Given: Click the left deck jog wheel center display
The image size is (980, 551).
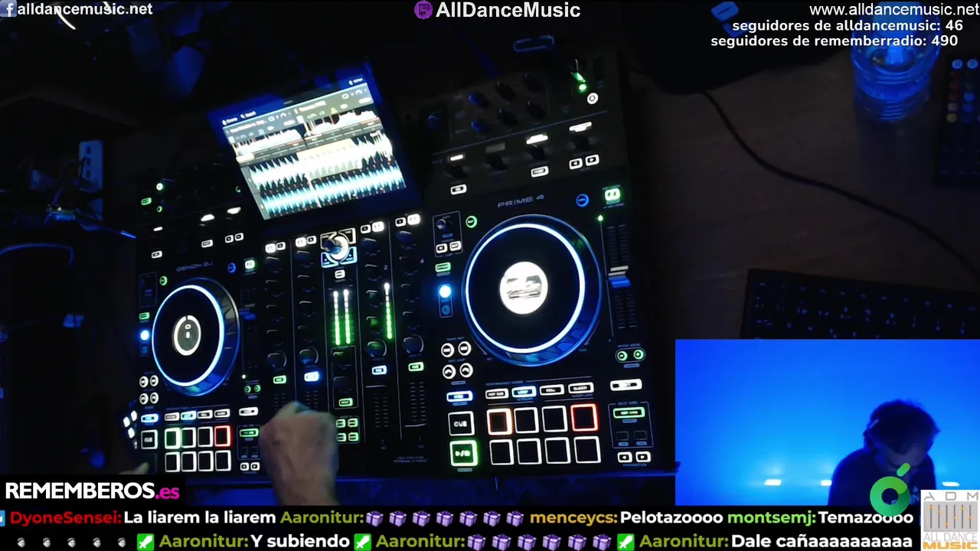Looking at the screenshot, I should coord(187,334).
